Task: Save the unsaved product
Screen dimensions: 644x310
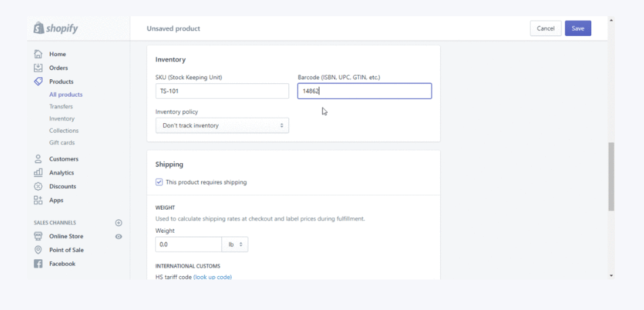Action: click(578, 28)
